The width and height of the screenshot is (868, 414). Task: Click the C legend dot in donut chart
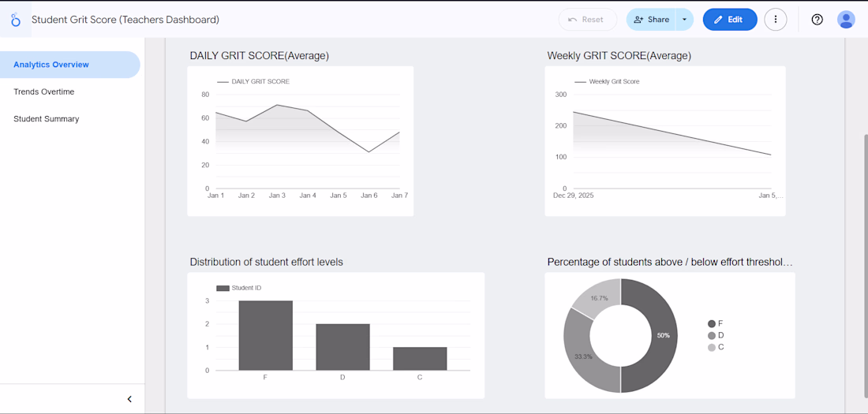[712, 347]
